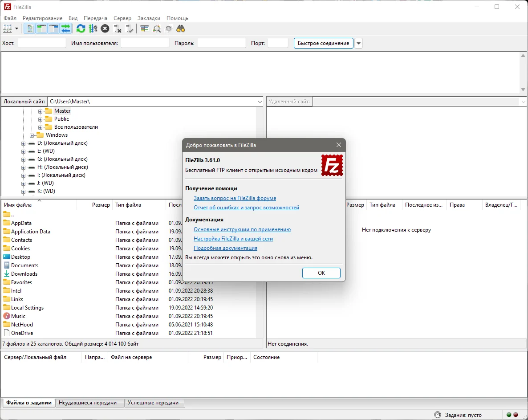
Task: Click the Desktop icon in the file list
Action: point(6,257)
